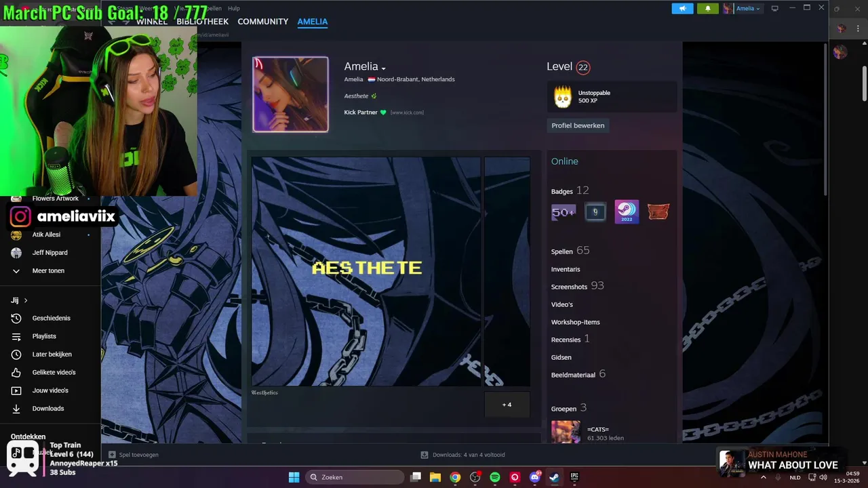Screen dimensions: 868x488
Task: Open Downloads in the YouTube sidebar
Action: pos(48,409)
